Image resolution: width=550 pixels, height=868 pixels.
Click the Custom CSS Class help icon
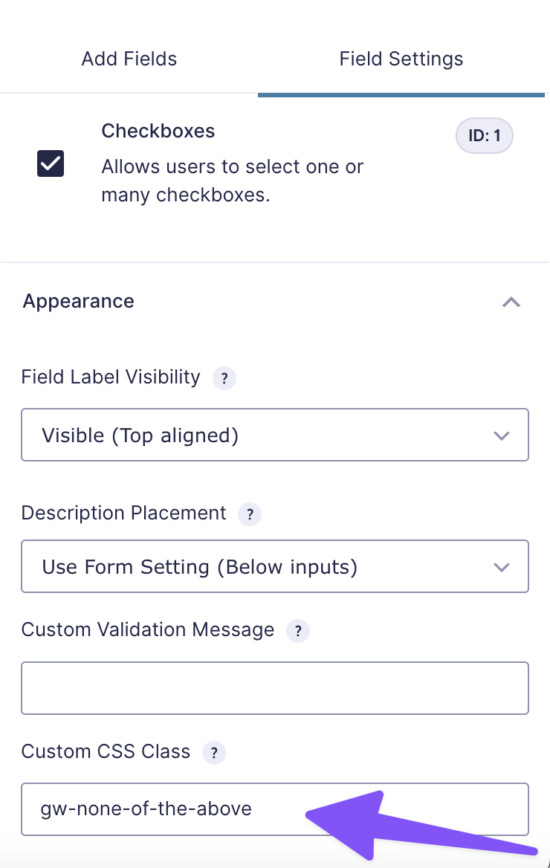pyautogui.click(x=214, y=752)
